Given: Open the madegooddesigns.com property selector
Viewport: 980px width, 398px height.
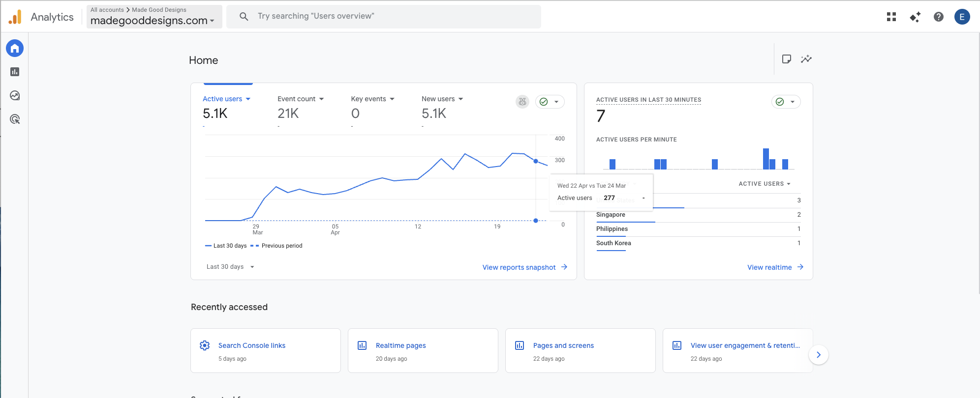Looking at the screenshot, I should [154, 17].
